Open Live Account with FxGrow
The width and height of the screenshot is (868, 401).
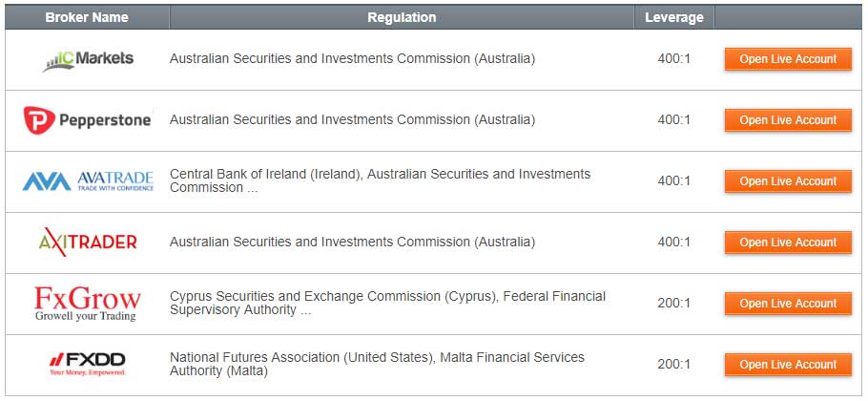point(788,304)
